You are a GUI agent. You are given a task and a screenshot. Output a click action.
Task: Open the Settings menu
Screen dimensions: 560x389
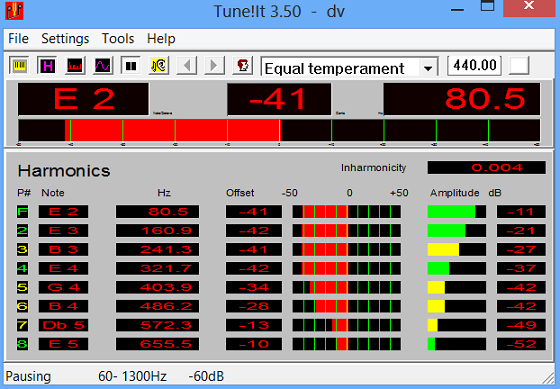[65, 39]
